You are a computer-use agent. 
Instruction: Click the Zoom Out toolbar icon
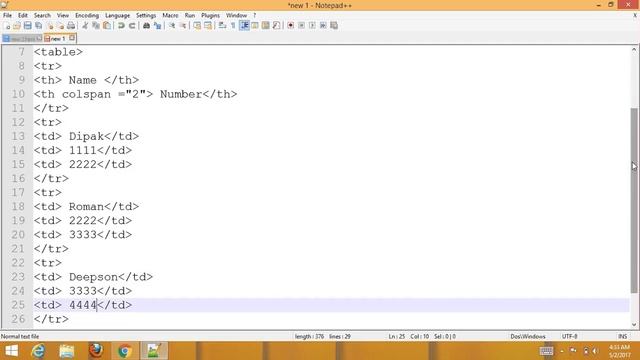pos(183,26)
